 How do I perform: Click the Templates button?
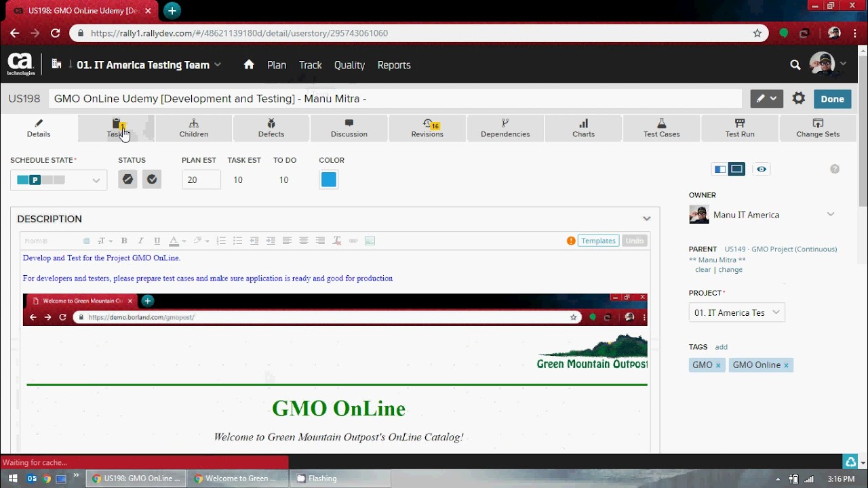pyautogui.click(x=598, y=241)
